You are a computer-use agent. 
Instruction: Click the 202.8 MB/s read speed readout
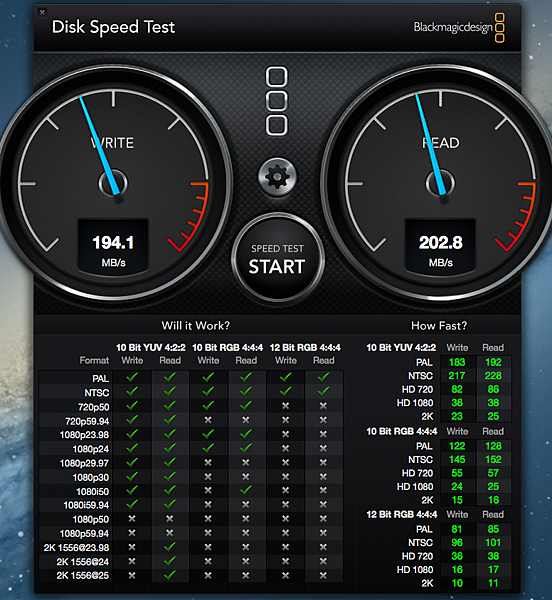[440, 246]
